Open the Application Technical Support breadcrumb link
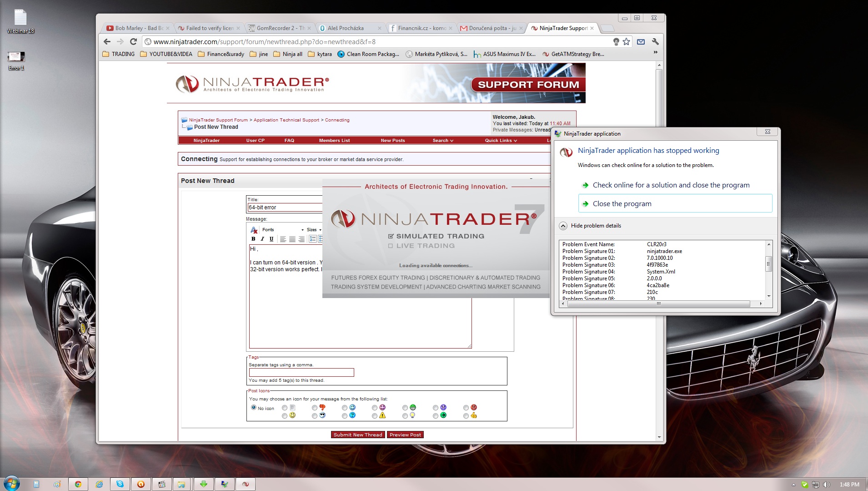 pyautogui.click(x=286, y=120)
